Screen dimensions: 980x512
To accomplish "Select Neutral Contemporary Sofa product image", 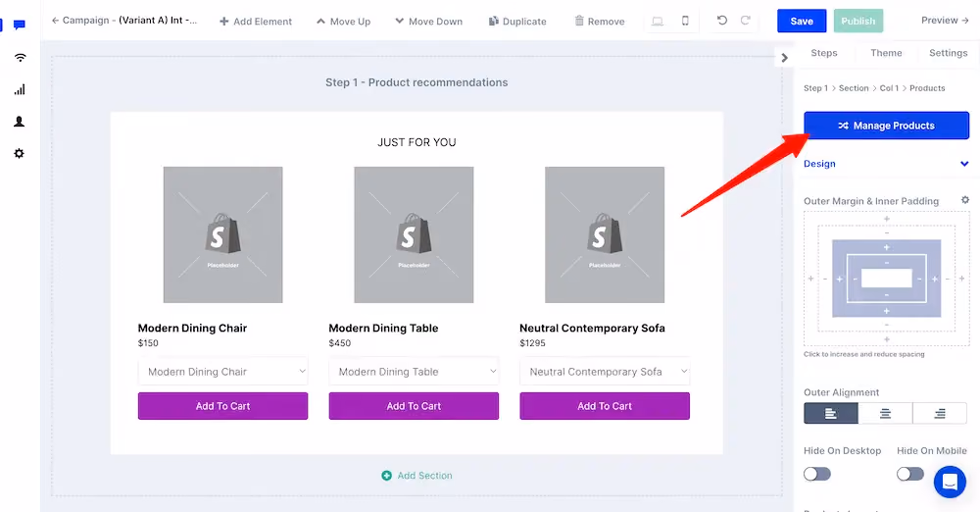I will click(605, 234).
